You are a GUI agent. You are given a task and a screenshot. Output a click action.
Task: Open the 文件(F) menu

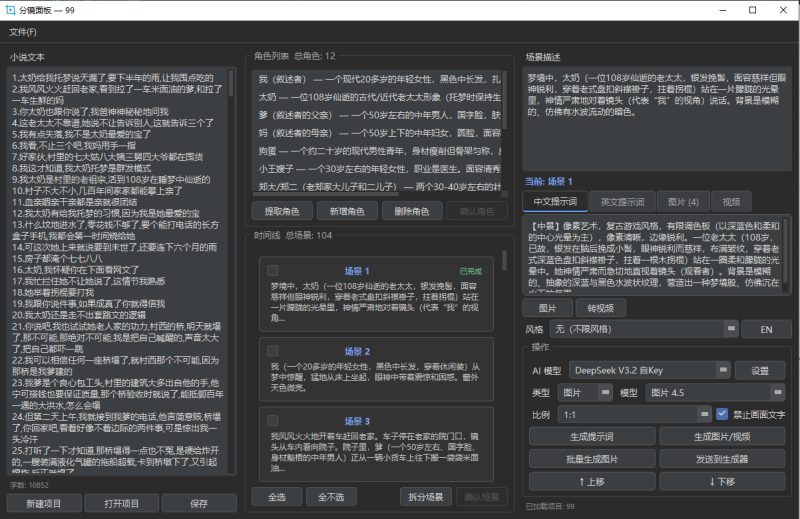click(23, 32)
